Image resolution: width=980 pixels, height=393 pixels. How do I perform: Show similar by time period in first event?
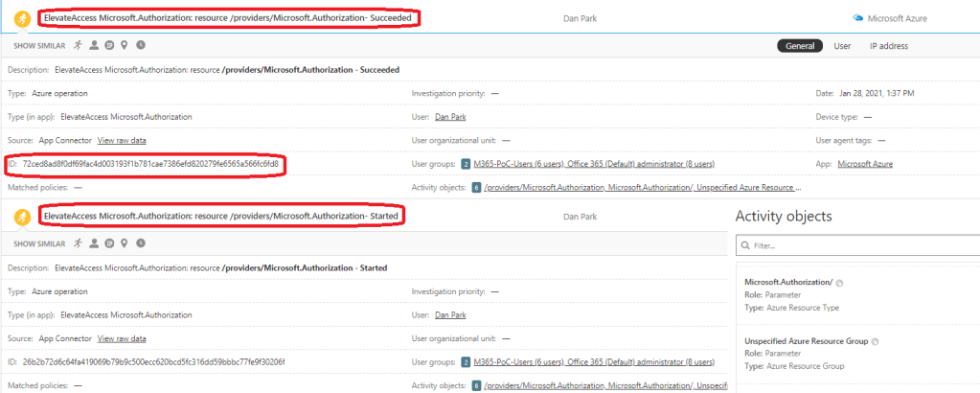tap(141, 45)
